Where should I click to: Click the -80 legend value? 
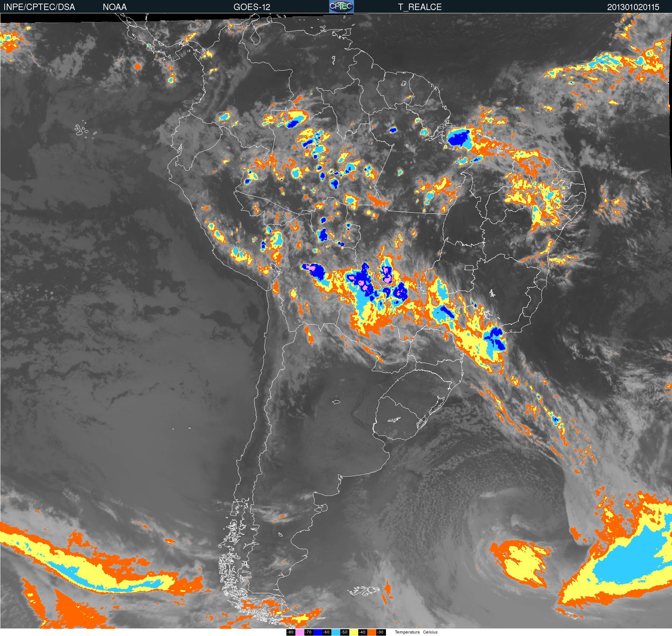[291, 632]
